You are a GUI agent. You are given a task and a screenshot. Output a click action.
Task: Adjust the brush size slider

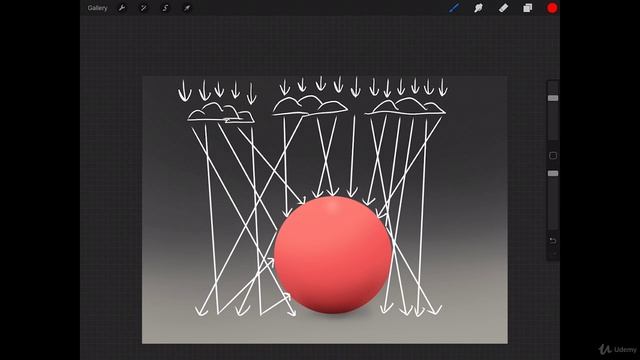[x=553, y=98]
